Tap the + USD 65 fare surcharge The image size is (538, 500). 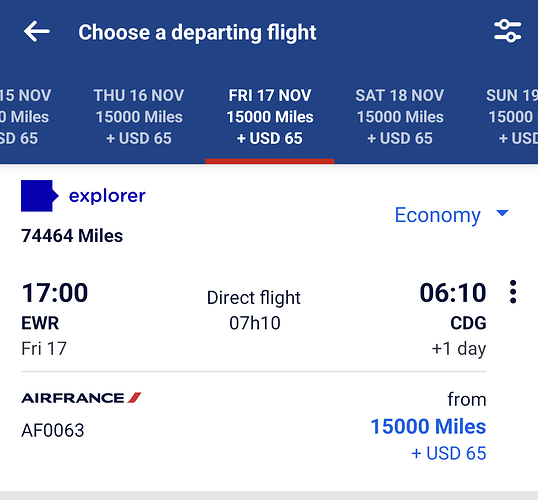449,453
